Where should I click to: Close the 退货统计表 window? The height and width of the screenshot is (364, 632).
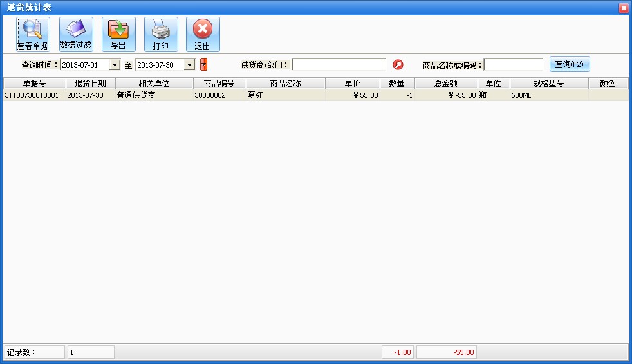(x=624, y=8)
